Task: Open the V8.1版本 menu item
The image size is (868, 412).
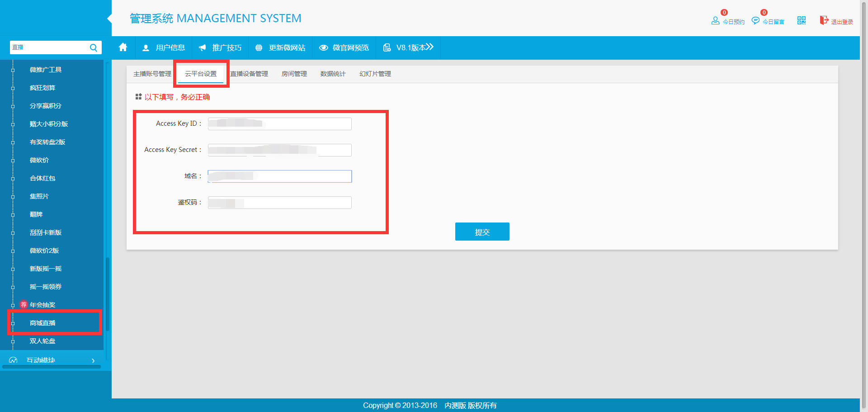Action: click(x=408, y=47)
